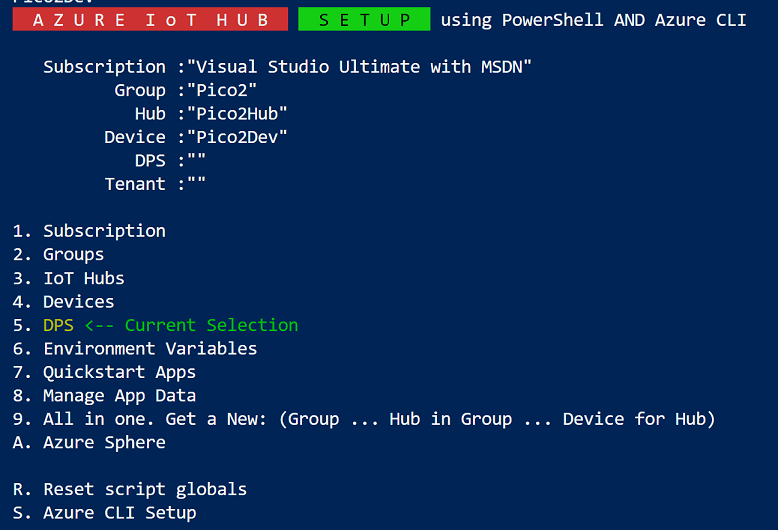Click the Subscription value Visual Studio Ultimate
The image size is (778, 530).
[x=359, y=67]
